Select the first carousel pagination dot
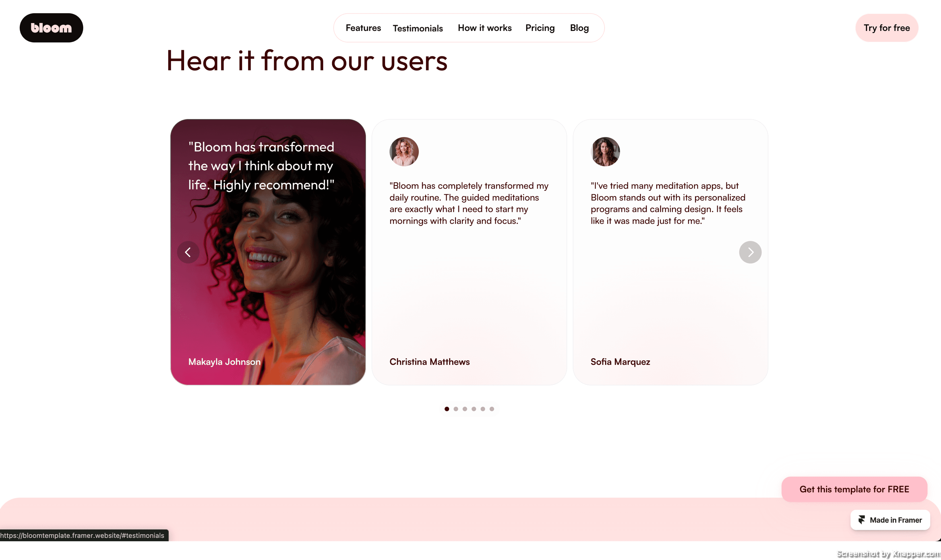The image size is (941, 560). pyautogui.click(x=446, y=409)
